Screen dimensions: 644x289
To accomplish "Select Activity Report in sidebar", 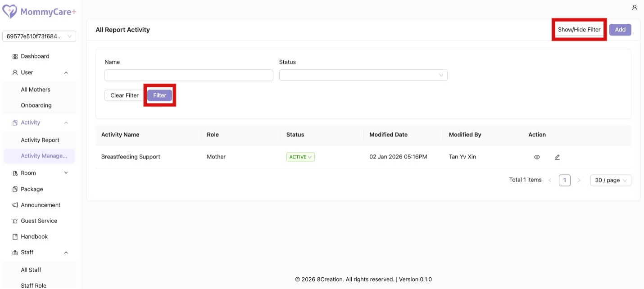I will (40, 140).
